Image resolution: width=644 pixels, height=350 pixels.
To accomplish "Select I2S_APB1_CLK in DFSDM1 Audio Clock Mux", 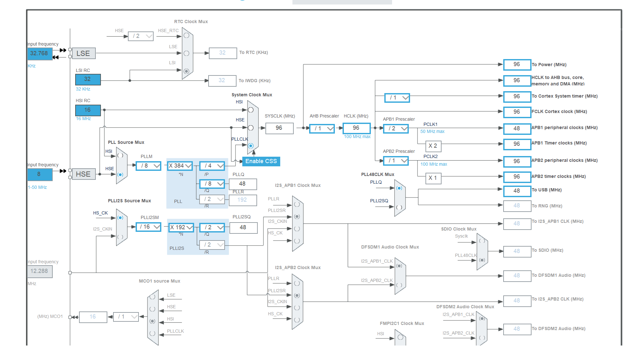I will point(399,266).
